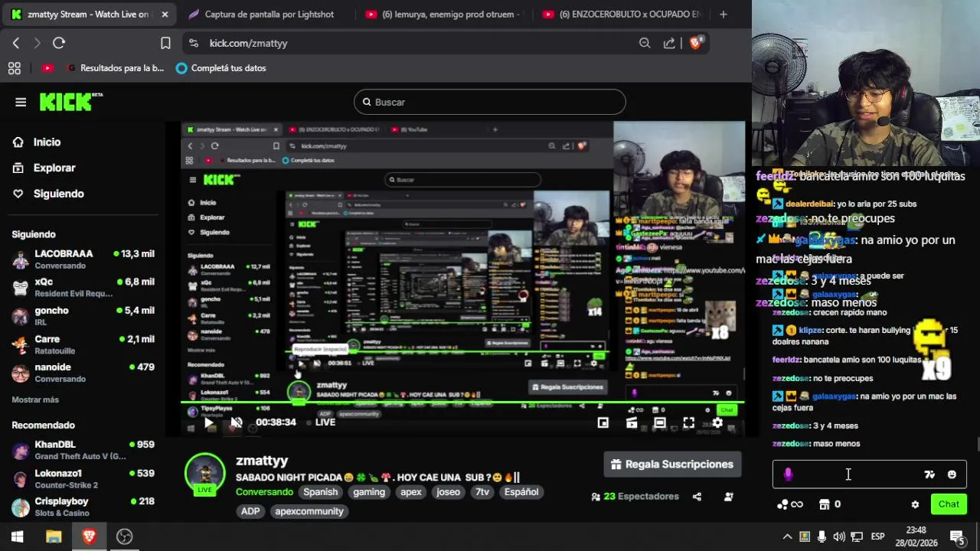
Task: Close the zmattyy Stream browser tab
Action: tap(165, 14)
